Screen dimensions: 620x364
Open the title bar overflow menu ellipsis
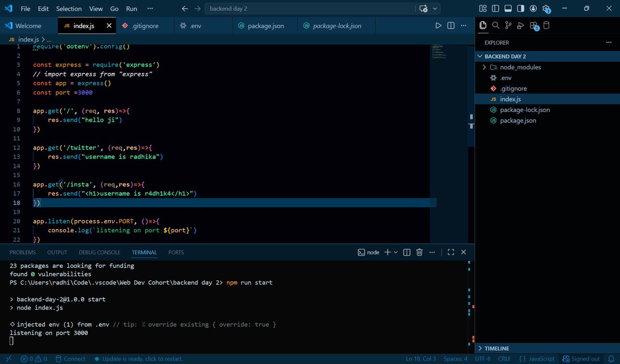pyautogui.click(x=150, y=9)
